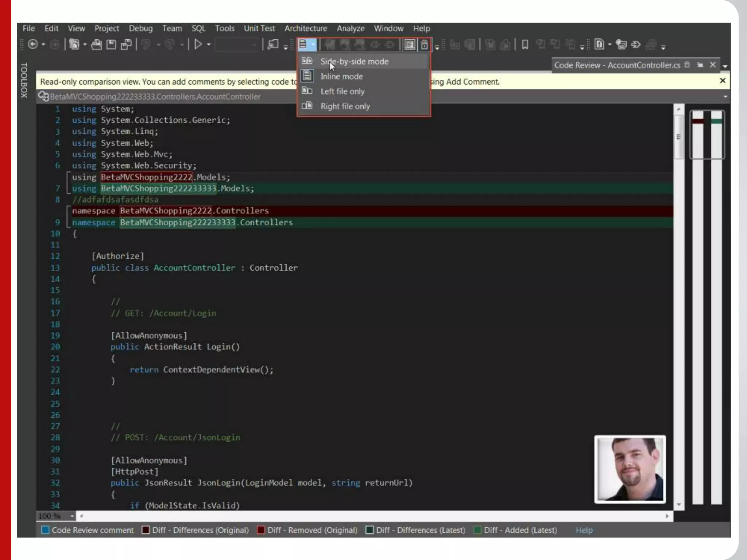Click the Help link in legend bar
Image resolution: width=747 pixels, height=560 pixels.
[584, 530]
